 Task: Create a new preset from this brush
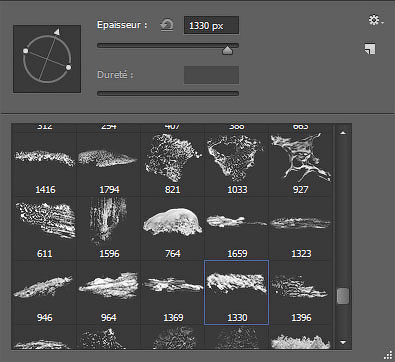pos(370,49)
